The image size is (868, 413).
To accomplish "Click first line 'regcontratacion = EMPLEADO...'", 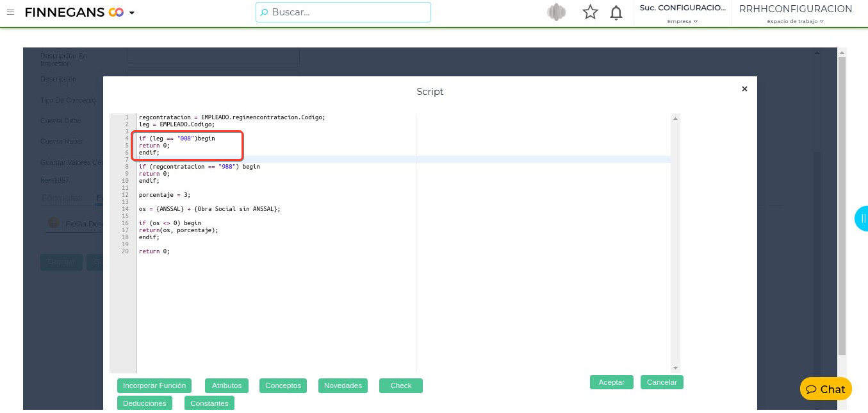I will click(x=232, y=117).
